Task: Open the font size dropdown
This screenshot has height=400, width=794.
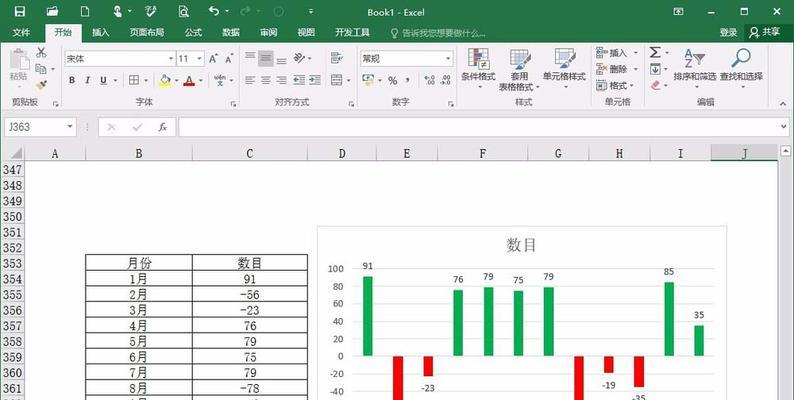Action: (200, 59)
